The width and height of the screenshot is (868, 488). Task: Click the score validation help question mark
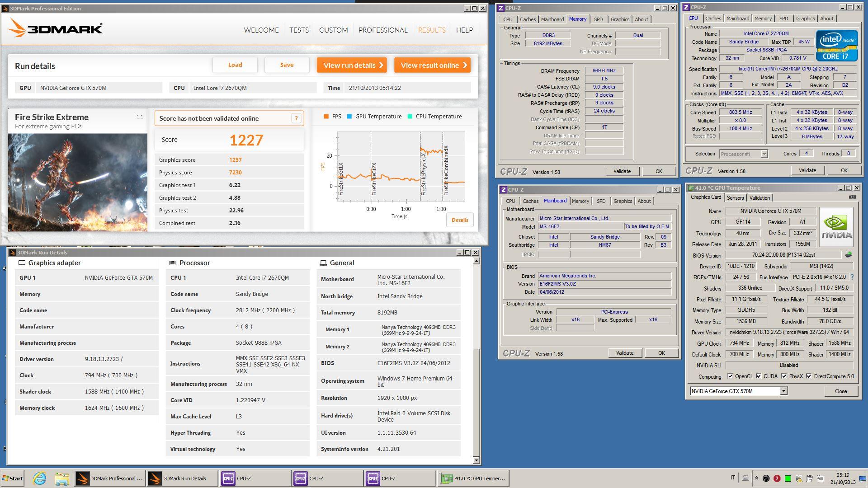296,118
